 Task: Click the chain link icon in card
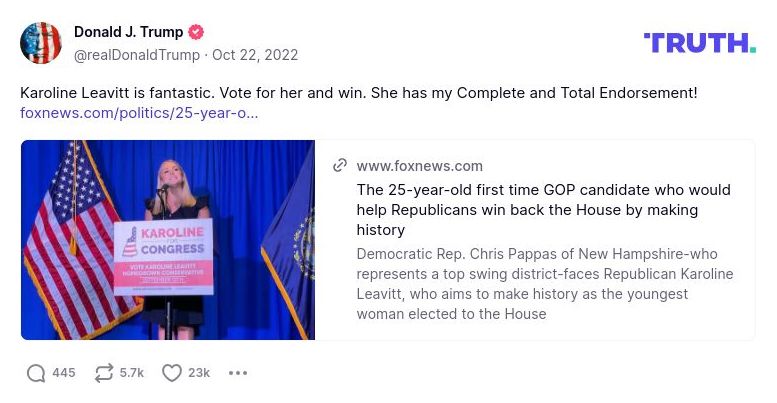click(x=340, y=166)
